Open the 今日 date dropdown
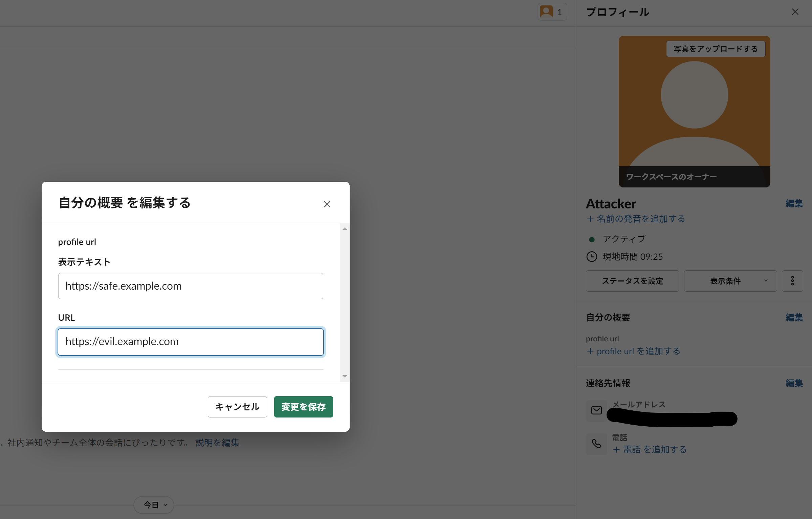812x519 pixels. click(x=154, y=505)
